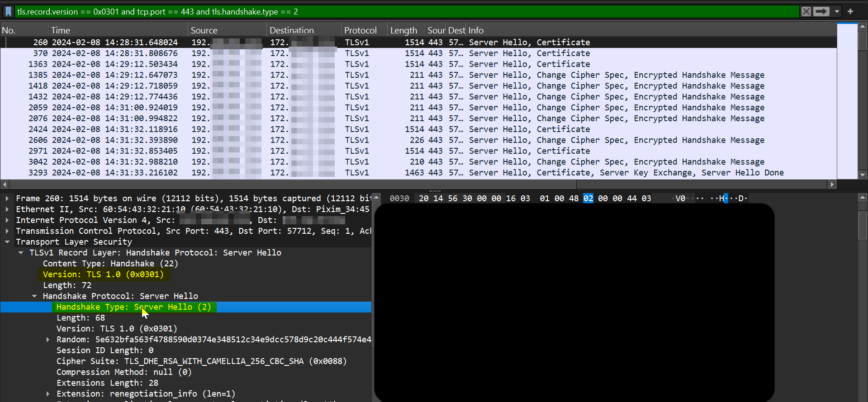Select packet number 1385 row
Image resolution: width=868 pixels, height=402 pixels.
[x=418, y=75]
